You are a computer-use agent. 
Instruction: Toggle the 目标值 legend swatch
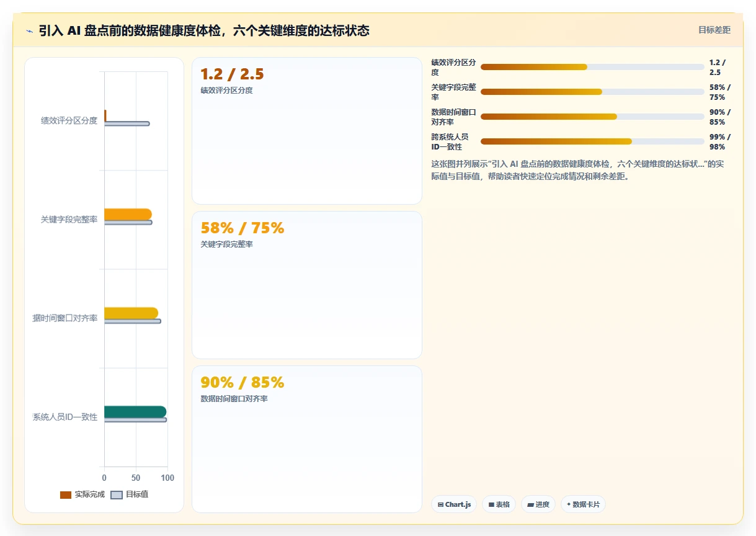click(x=117, y=494)
